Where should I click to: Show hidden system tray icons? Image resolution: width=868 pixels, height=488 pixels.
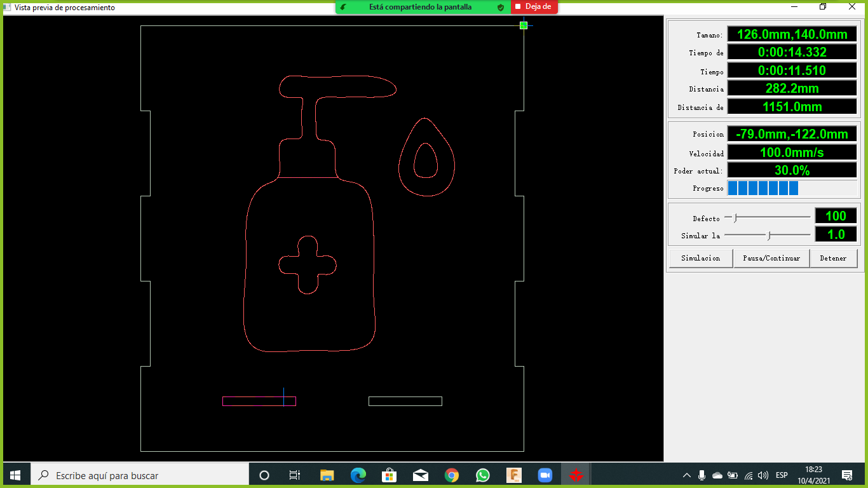tap(687, 475)
